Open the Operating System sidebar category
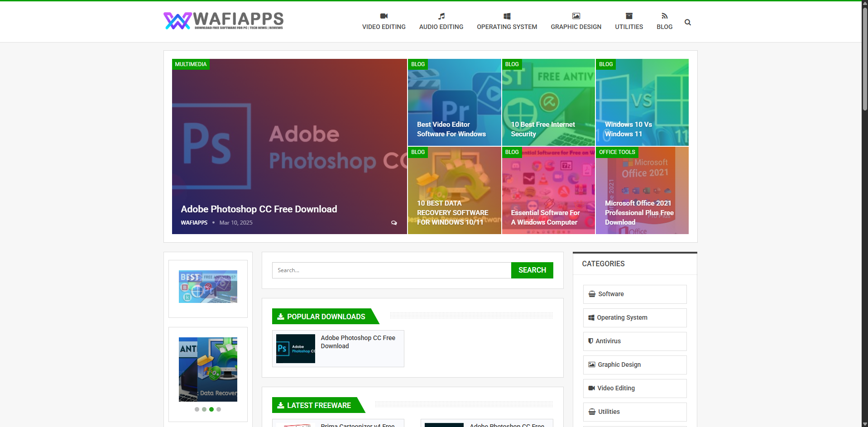 pos(635,318)
